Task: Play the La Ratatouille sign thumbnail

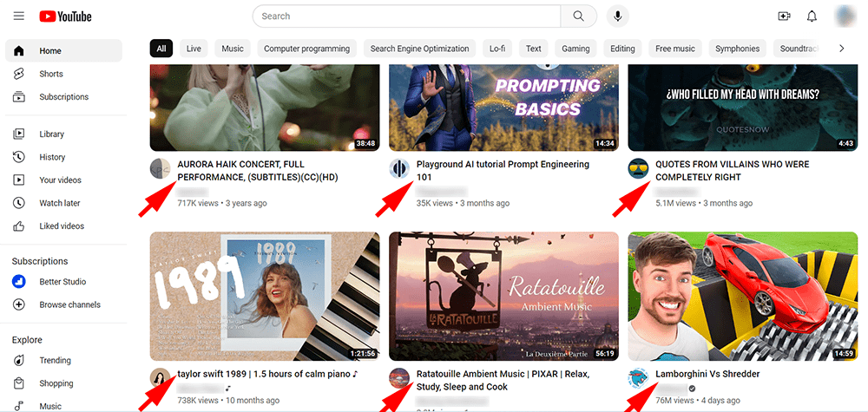Action: pyautogui.click(x=503, y=297)
